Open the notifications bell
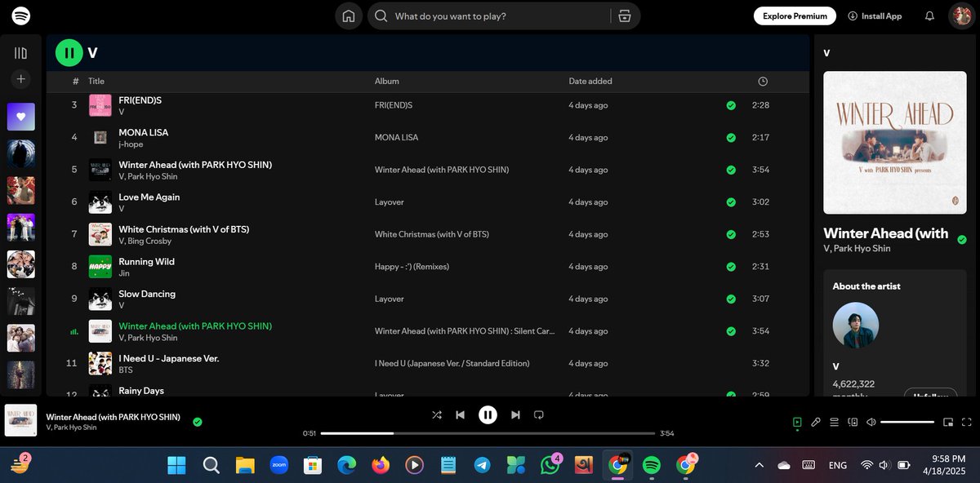The height and width of the screenshot is (483, 980). pyautogui.click(x=929, y=16)
